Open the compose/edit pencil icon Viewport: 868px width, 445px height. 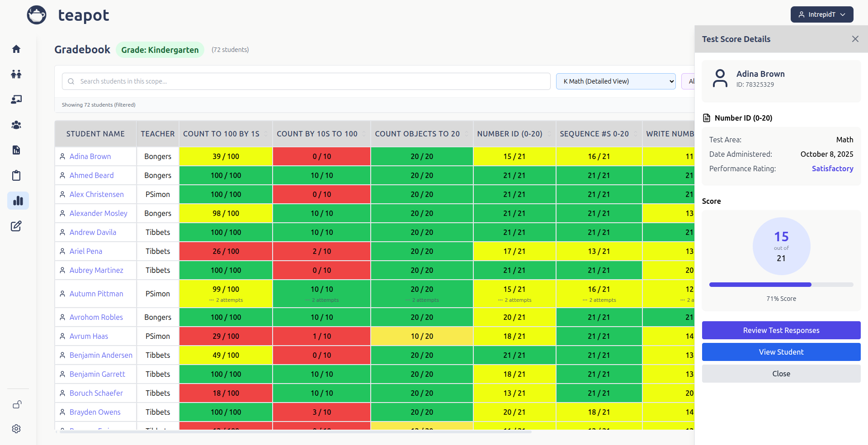coord(16,226)
